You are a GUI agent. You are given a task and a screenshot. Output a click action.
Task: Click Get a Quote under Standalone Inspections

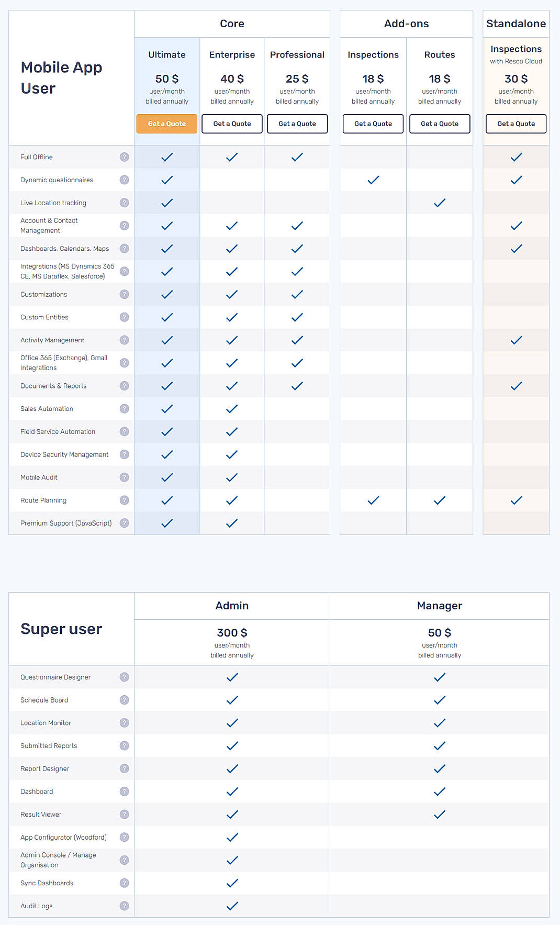[x=516, y=124]
